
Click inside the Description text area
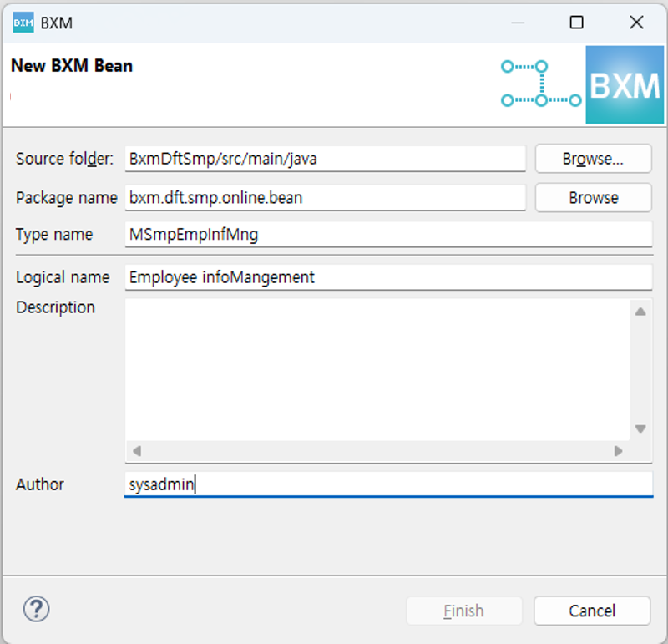[x=377, y=369]
